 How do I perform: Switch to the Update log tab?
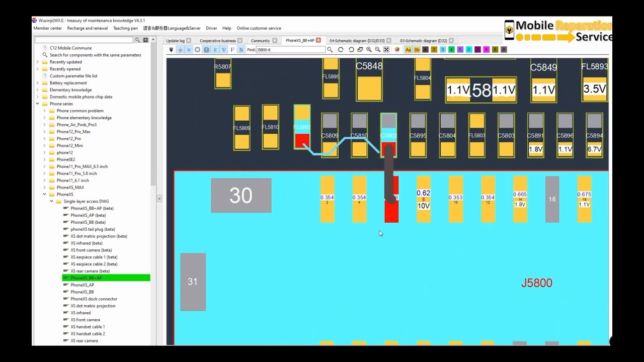pyautogui.click(x=176, y=41)
